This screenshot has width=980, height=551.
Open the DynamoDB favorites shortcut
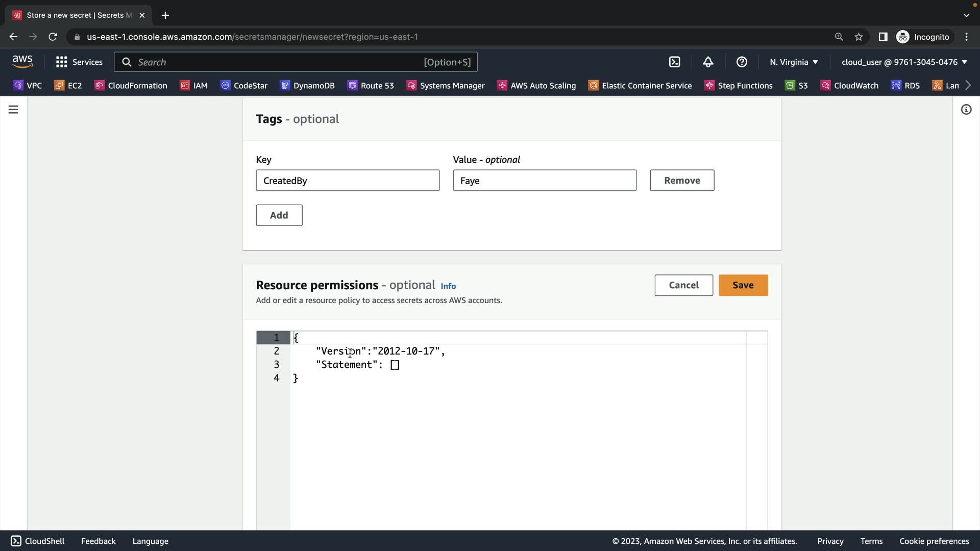(308, 85)
